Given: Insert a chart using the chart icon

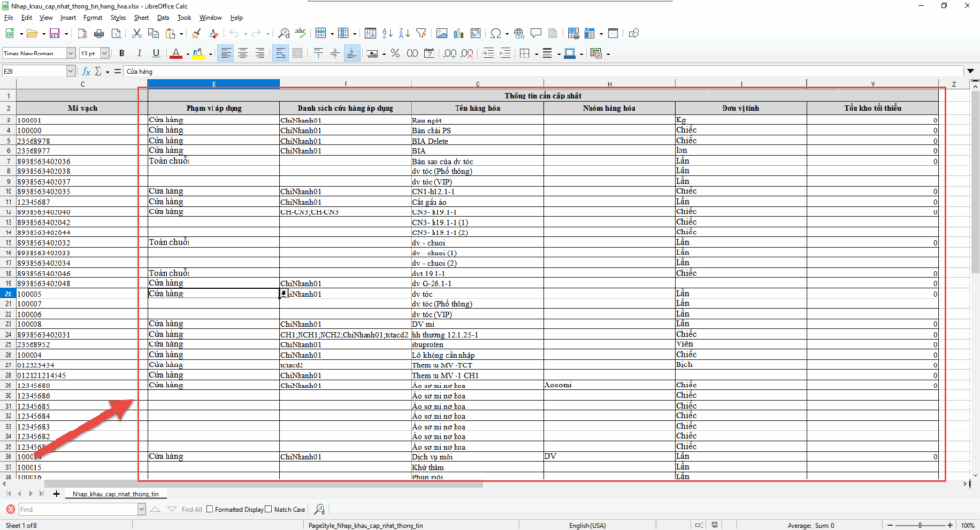Looking at the screenshot, I should tap(459, 33).
